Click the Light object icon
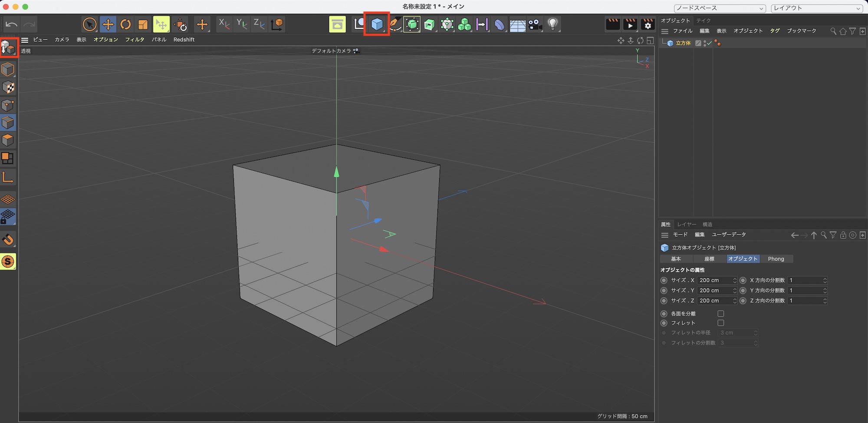The width and height of the screenshot is (868, 423). [553, 24]
